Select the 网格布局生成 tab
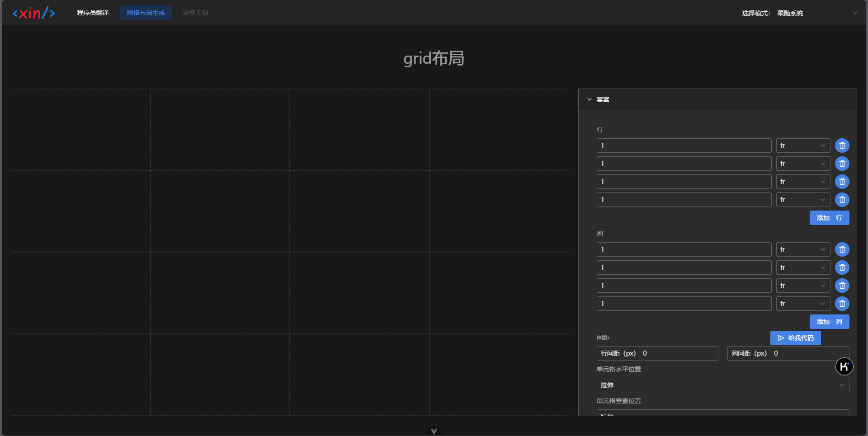 pyautogui.click(x=146, y=13)
